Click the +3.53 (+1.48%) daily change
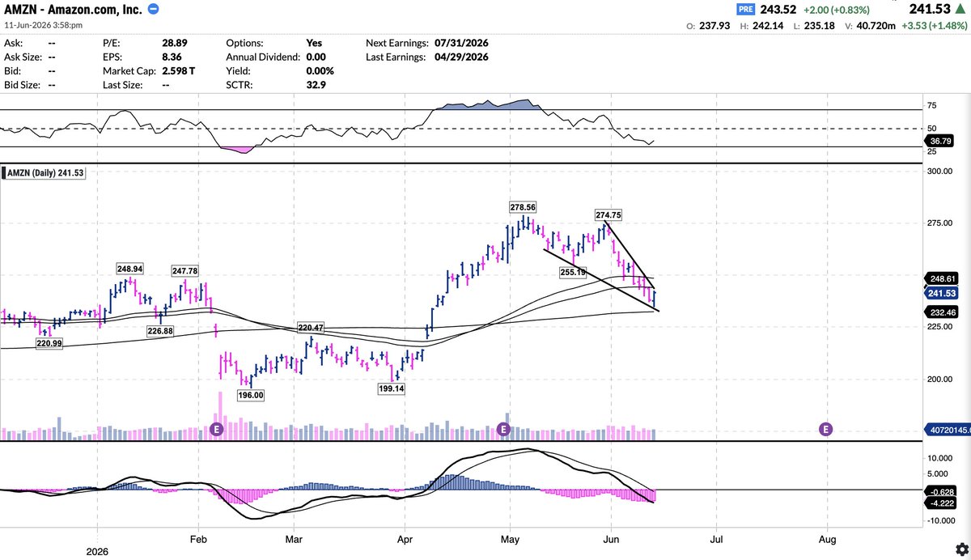Viewport: 971px width, 560px height. tap(933, 25)
